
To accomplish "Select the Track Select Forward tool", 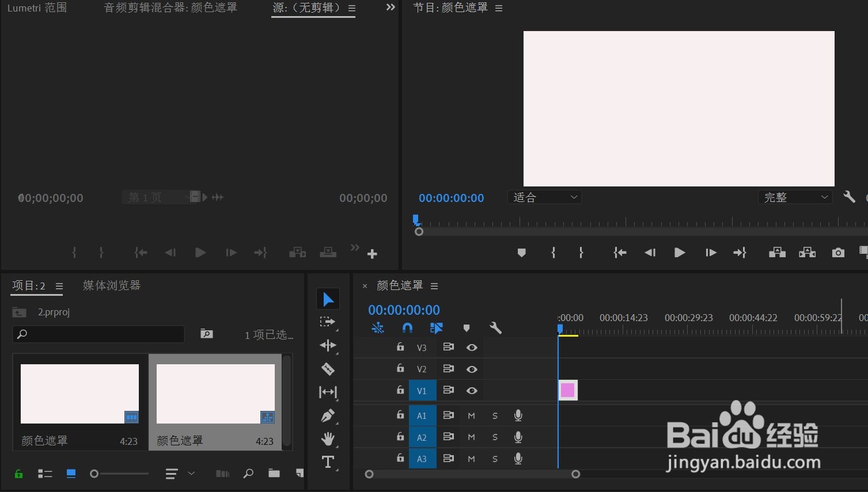I will point(328,322).
